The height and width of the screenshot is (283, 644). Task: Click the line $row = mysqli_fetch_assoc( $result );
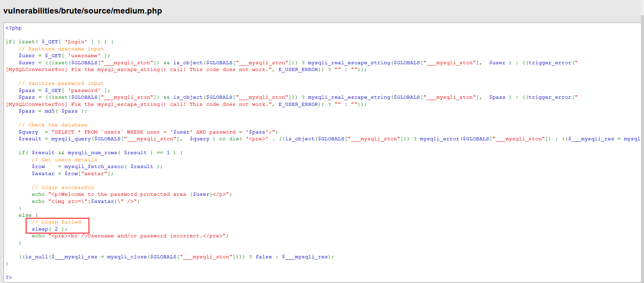(97, 167)
